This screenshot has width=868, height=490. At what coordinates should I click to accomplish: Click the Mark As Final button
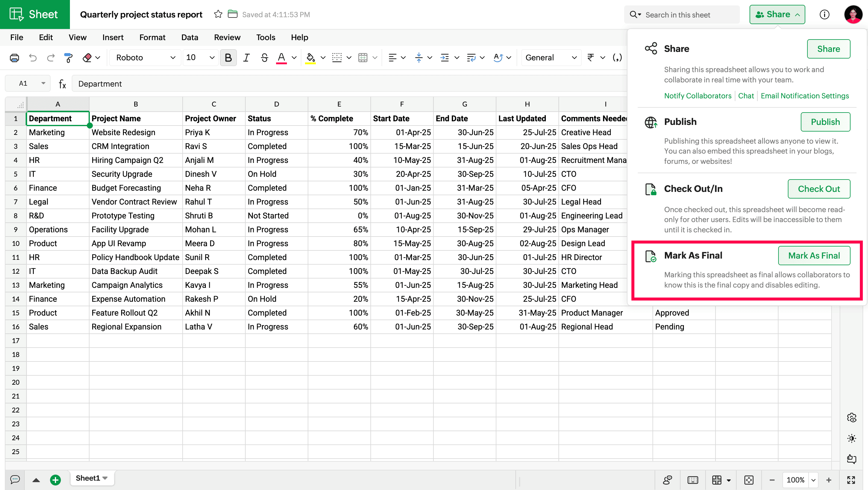[814, 256]
